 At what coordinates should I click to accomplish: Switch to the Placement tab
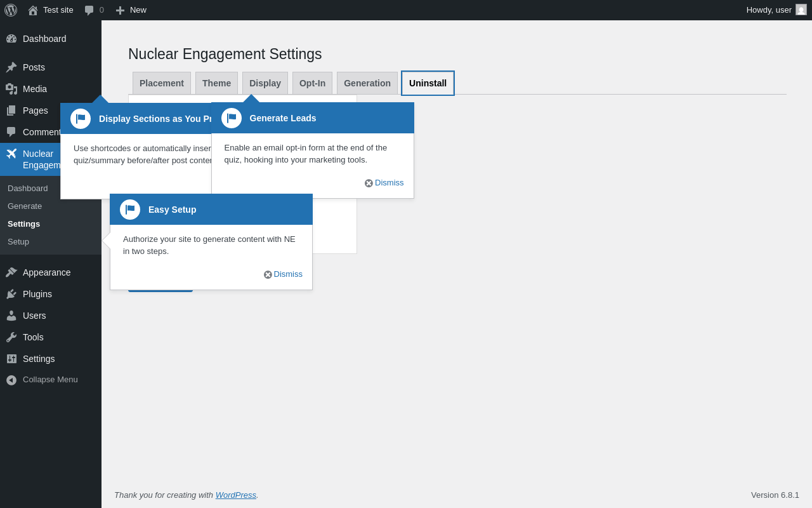tap(162, 83)
